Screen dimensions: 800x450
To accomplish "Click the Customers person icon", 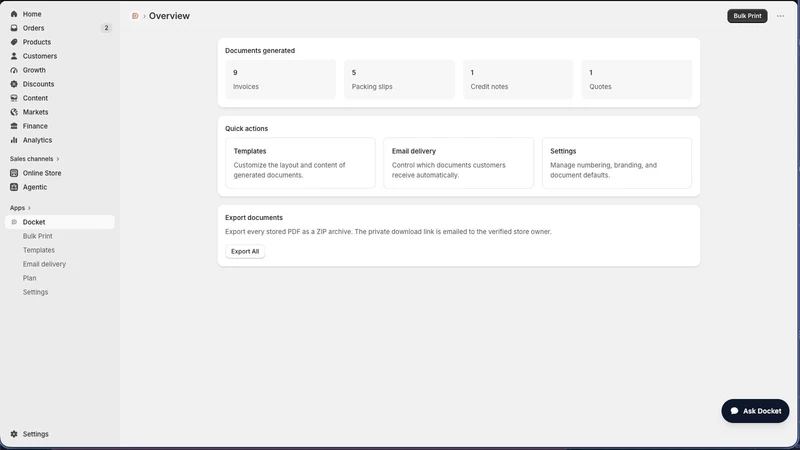I will (14, 56).
